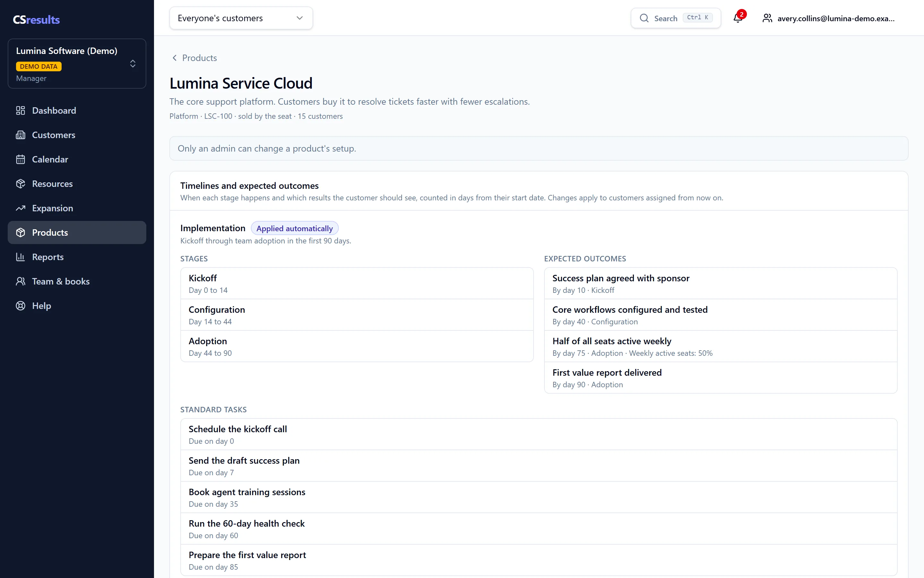Click the Lumina Service Cloud heading
924x578 pixels.
pyautogui.click(x=241, y=83)
